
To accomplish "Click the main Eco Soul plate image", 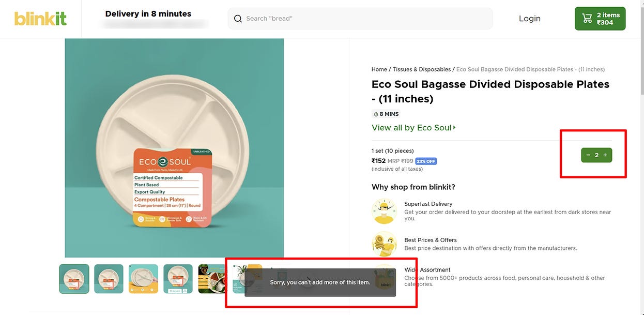I will pyautogui.click(x=174, y=148).
